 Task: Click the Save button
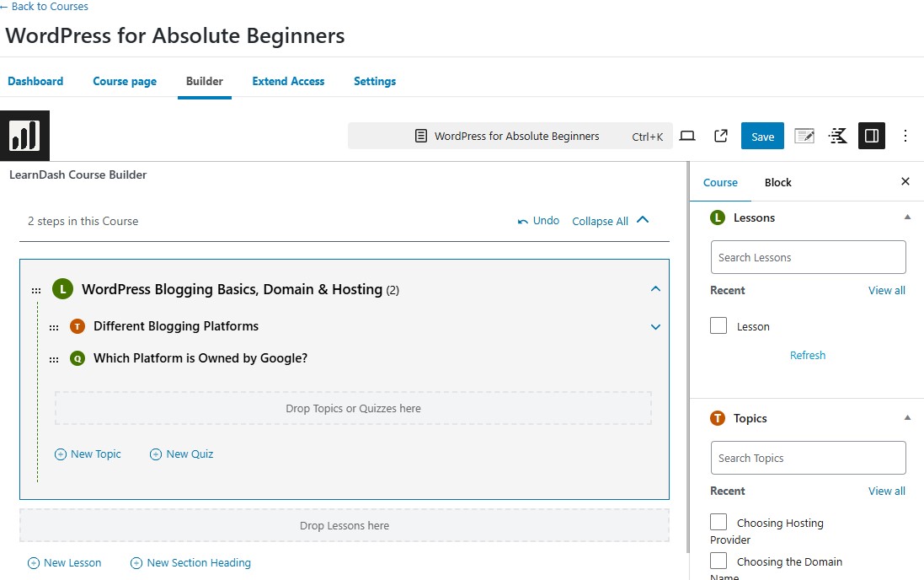click(762, 136)
